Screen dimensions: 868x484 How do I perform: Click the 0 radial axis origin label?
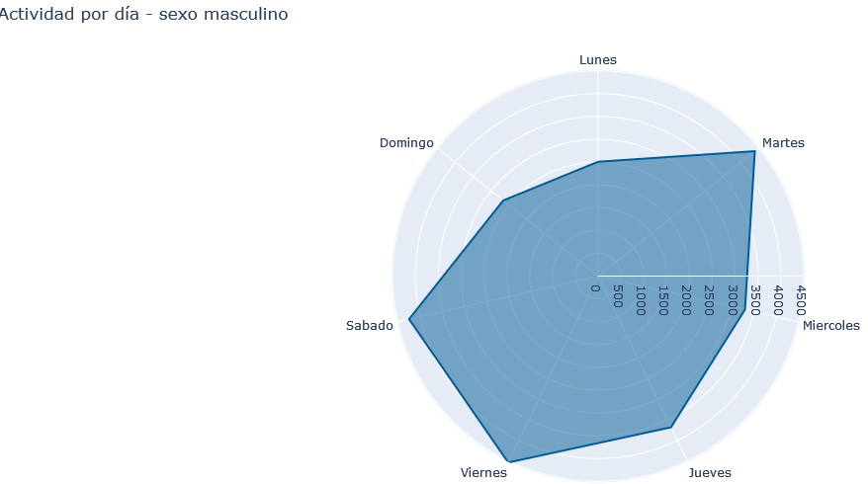click(595, 288)
